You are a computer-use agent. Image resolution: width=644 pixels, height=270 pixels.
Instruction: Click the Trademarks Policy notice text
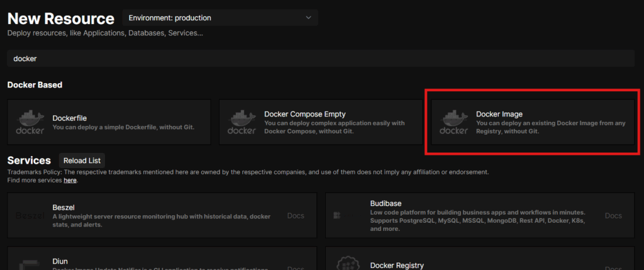[x=248, y=172]
